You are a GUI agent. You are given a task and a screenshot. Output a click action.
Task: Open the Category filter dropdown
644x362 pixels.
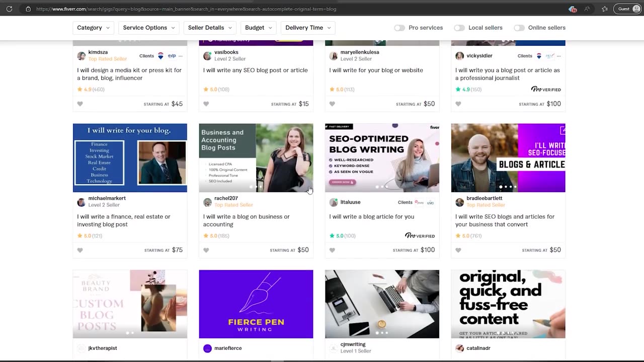click(x=94, y=28)
